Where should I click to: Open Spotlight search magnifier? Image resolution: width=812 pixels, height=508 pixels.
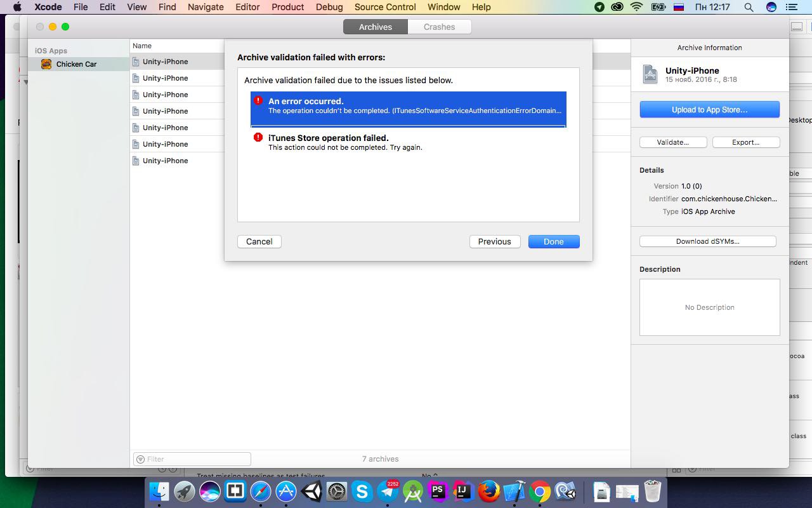point(749,7)
